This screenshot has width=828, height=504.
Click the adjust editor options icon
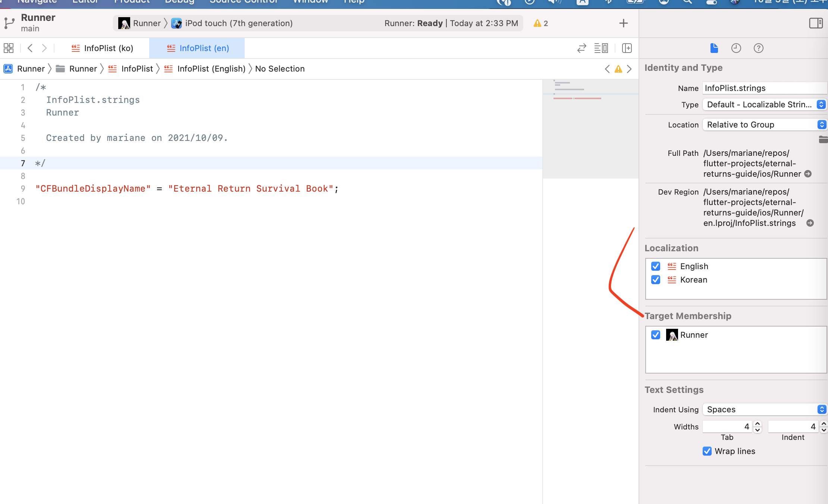(601, 48)
